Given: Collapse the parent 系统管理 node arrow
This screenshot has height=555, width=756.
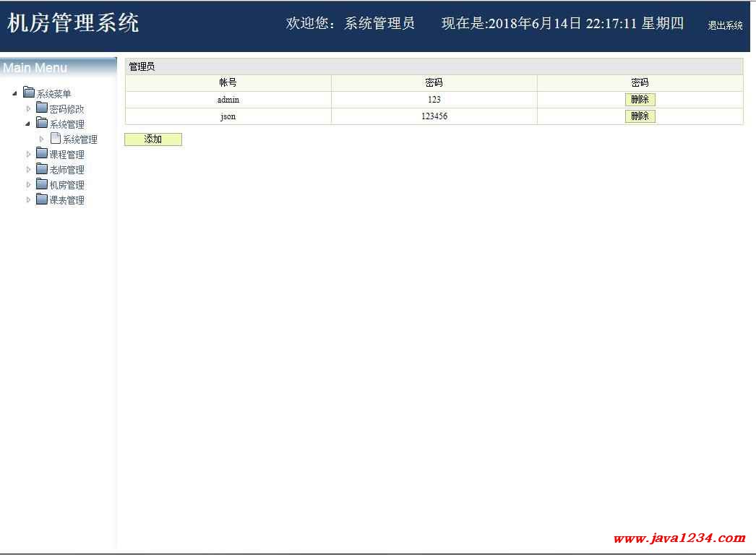Looking at the screenshot, I should click(28, 124).
